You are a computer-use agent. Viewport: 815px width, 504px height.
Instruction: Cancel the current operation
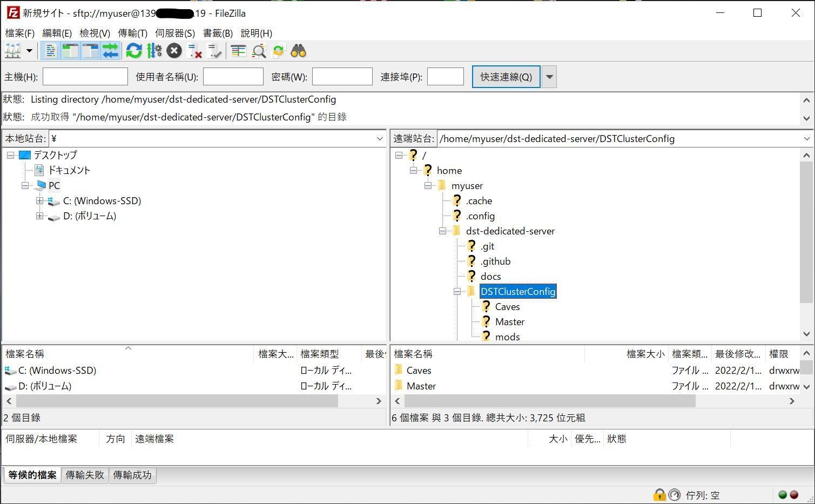[x=174, y=51]
